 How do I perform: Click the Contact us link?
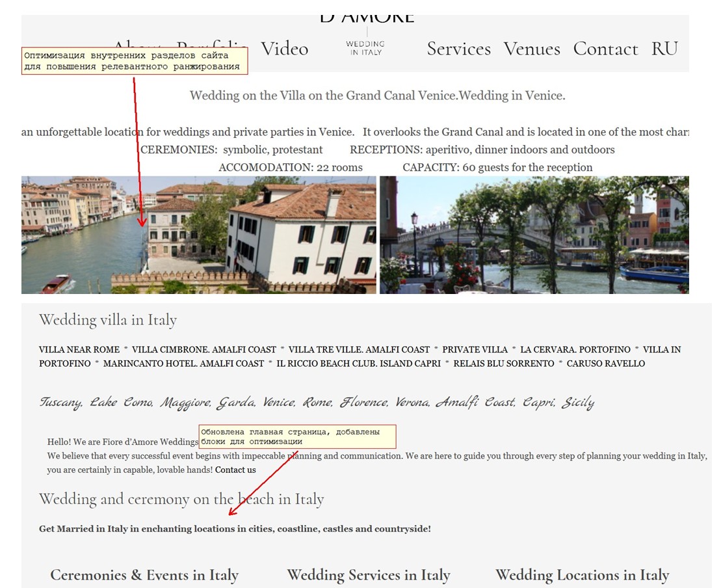[235, 470]
